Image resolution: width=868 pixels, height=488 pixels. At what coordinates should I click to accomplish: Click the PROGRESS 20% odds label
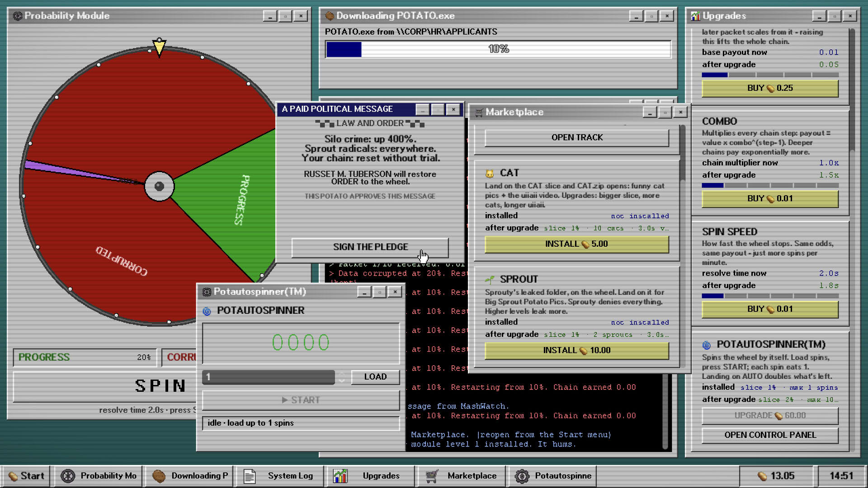pyautogui.click(x=85, y=357)
